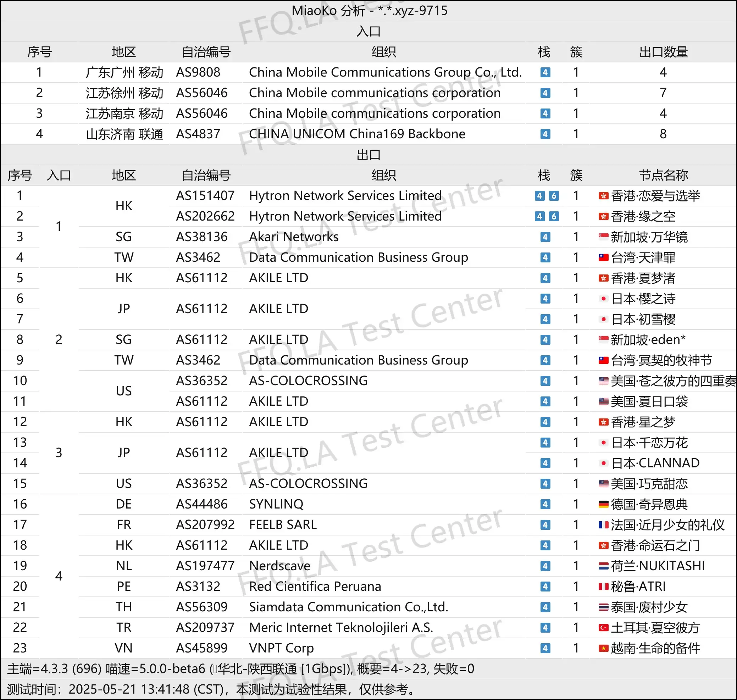Image resolution: width=737 pixels, height=700 pixels.
Task: Click the Japan flag beside 日本·初雪樱
Action: pos(603,319)
